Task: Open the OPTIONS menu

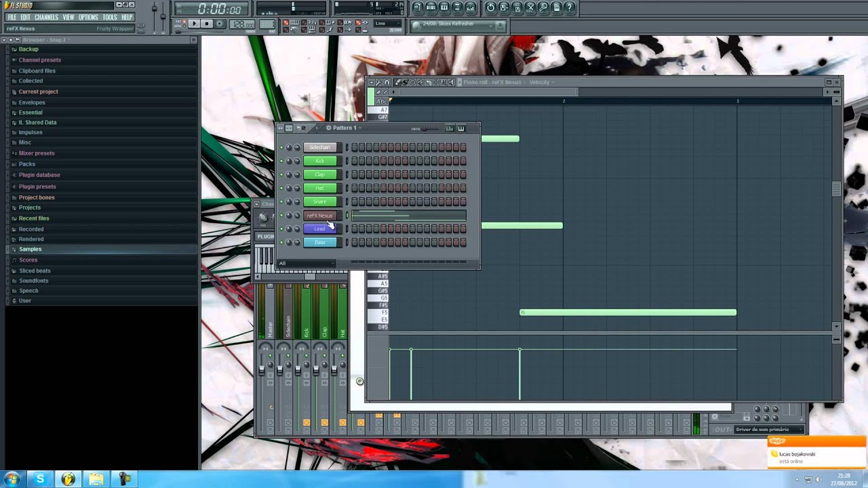Action: tap(88, 17)
